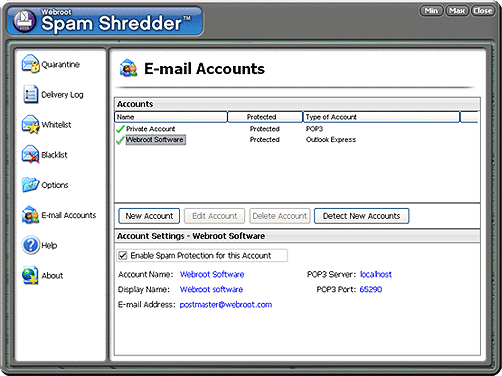Image resolution: width=502 pixels, height=376 pixels.
Task: Sort by Type of Account column header
Action: click(x=381, y=117)
